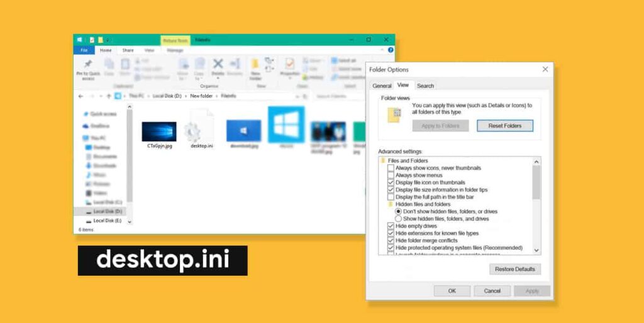Click Restore Defaults button

(x=515, y=269)
